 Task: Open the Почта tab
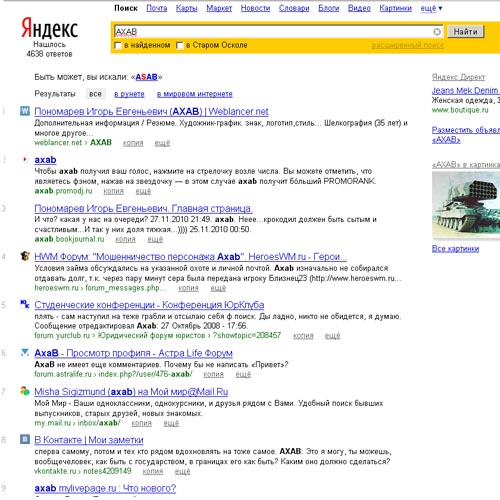tap(157, 8)
